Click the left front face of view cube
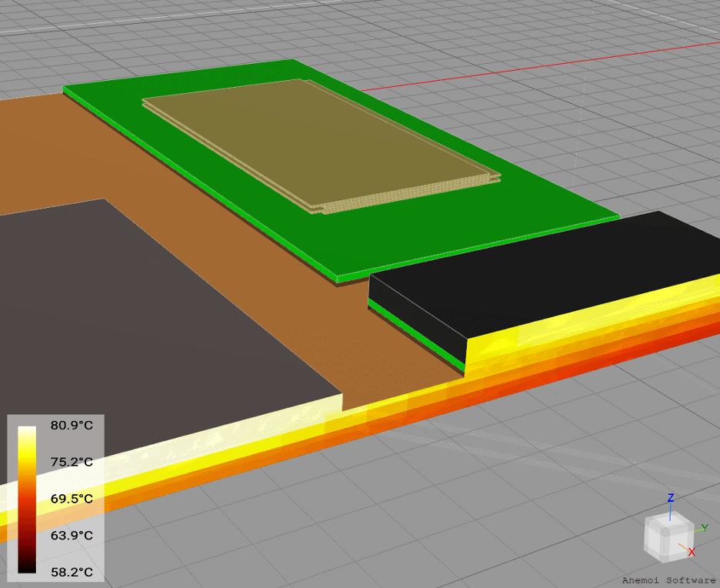This screenshot has width=720, height=588. (653, 540)
